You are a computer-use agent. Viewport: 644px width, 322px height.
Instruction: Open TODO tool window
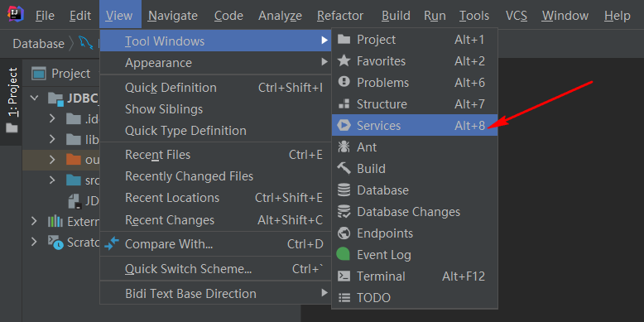coord(415,297)
